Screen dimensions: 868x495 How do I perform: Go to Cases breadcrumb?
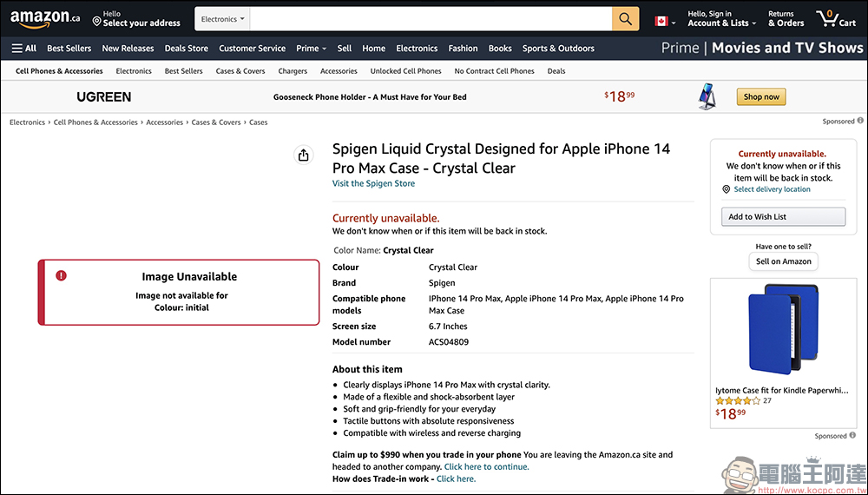pos(258,122)
